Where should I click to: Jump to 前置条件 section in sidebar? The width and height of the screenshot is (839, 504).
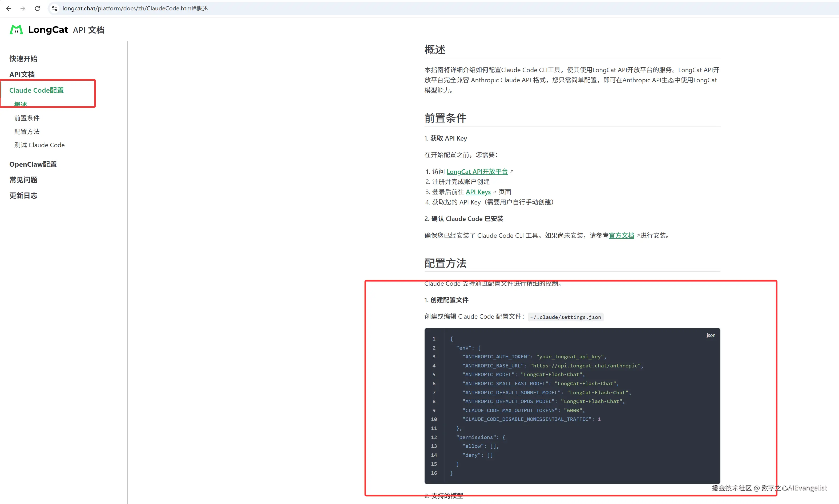pyautogui.click(x=26, y=118)
